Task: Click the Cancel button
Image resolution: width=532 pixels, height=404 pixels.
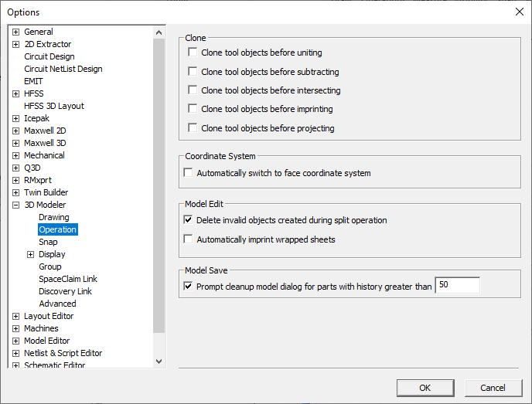Action: pyautogui.click(x=493, y=388)
